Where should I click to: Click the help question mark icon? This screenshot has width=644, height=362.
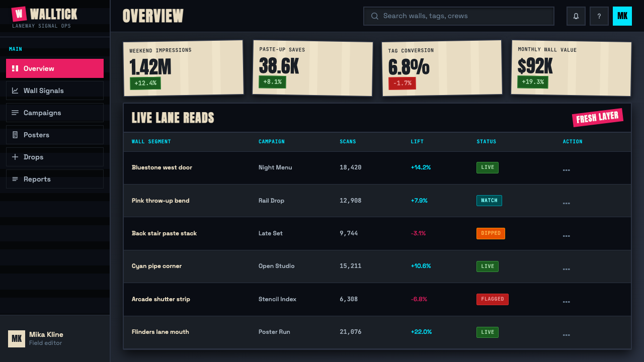coord(599,16)
